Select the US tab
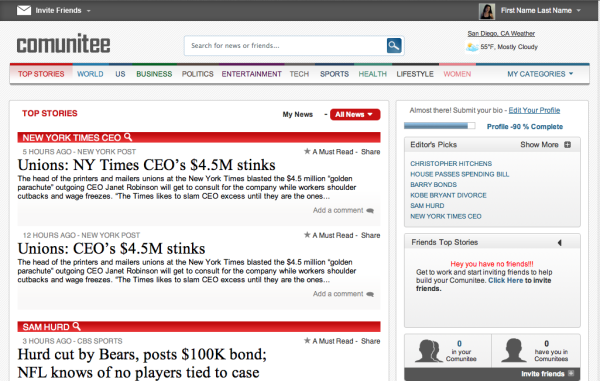The width and height of the screenshot is (600, 381). coord(120,74)
